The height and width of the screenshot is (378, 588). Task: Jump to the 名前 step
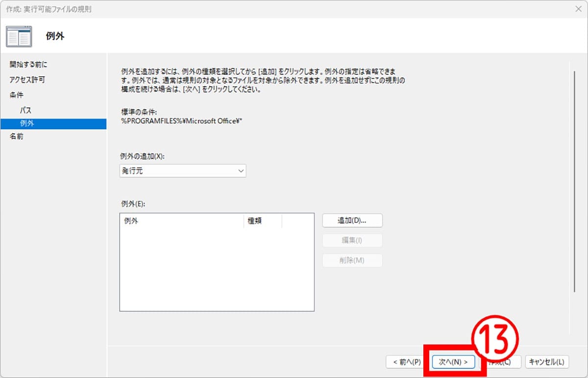(x=17, y=137)
